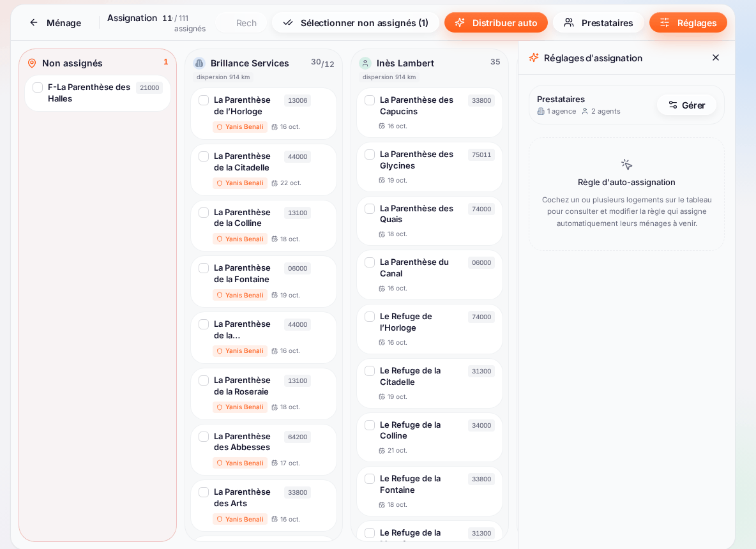Check La Parenthèse des Arts
Screen dimensions: 756x549
[x=204, y=492]
